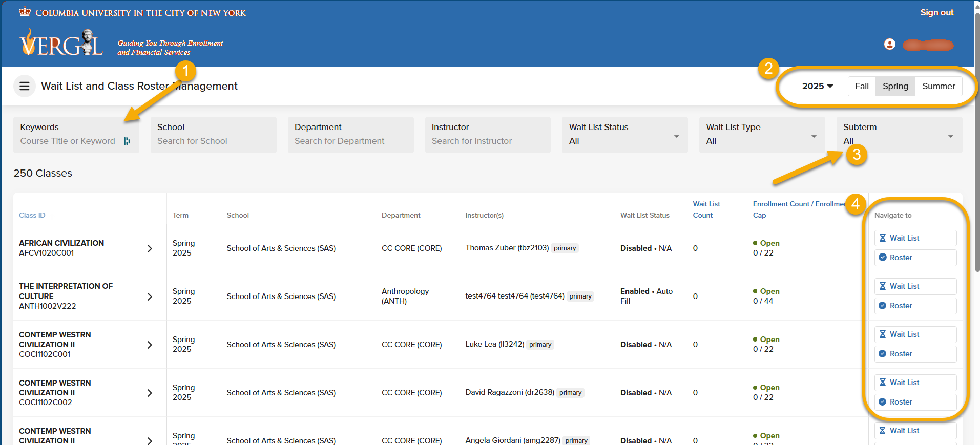Click the redacted username next to profile icon
The width and height of the screenshot is (980, 445).
(x=928, y=45)
